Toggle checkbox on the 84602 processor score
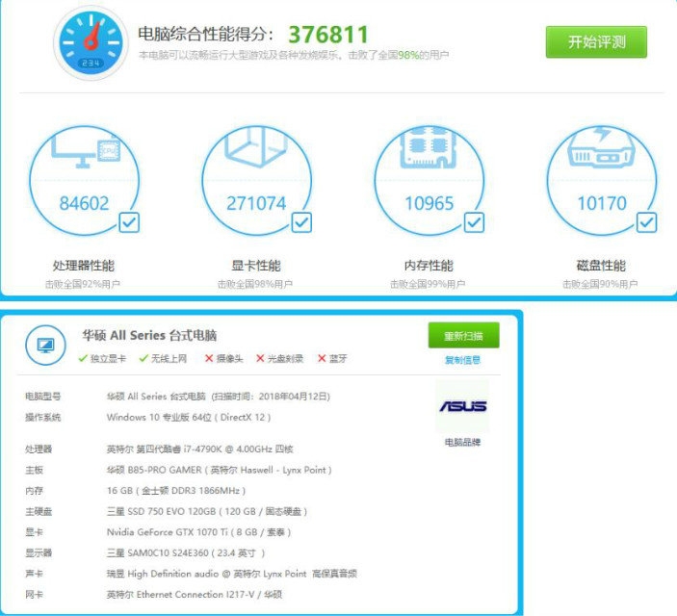Screen dimensions: 677x616 click(129, 222)
